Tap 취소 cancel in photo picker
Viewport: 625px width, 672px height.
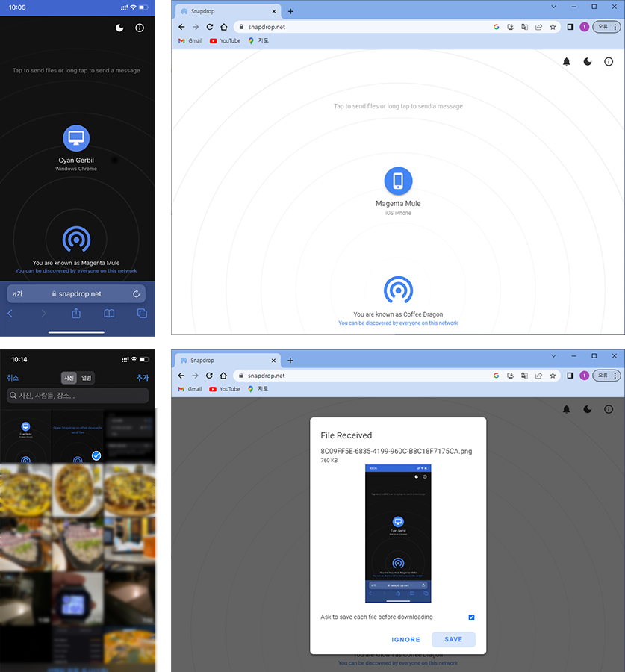(x=13, y=378)
